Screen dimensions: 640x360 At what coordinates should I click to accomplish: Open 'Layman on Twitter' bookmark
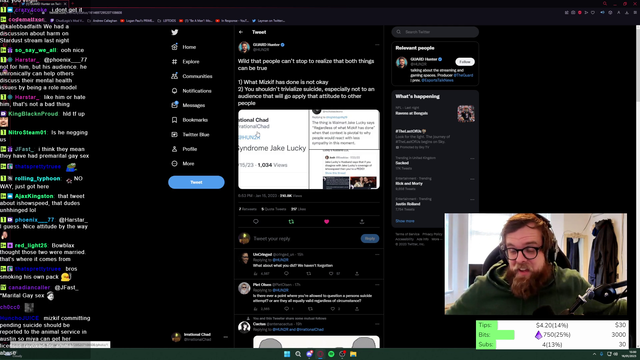[269, 20]
